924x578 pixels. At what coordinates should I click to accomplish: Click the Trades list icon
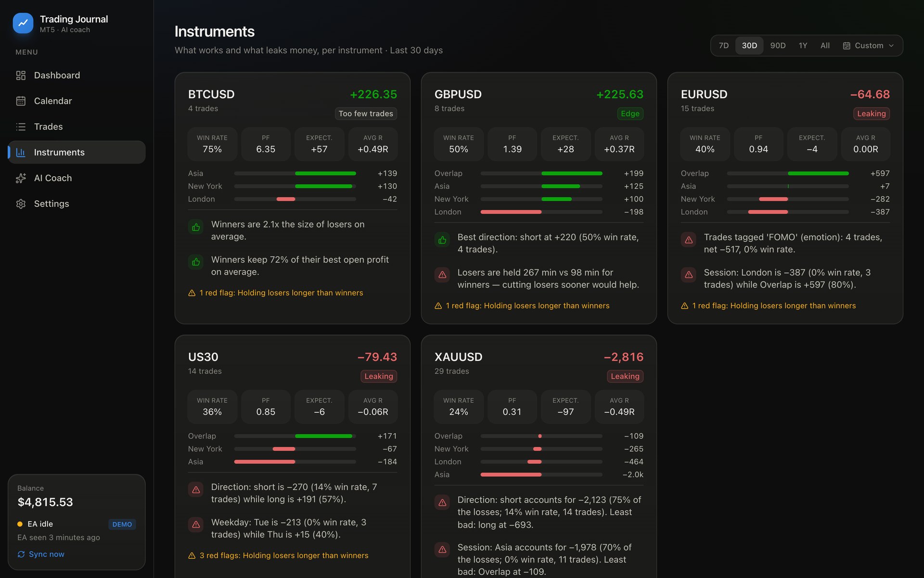click(21, 127)
